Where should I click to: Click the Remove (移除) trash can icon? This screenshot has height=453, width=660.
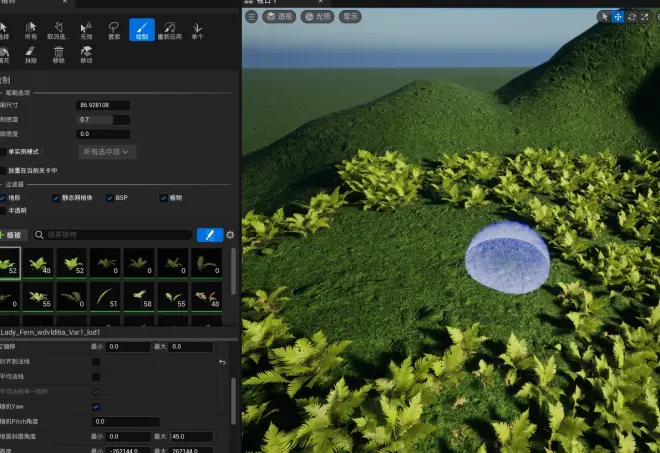pyautogui.click(x=58, y=54)
